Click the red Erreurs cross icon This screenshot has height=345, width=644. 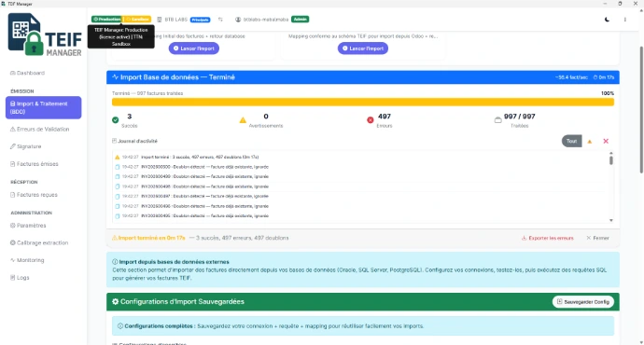pyautogui.click(x=370, y=119)
